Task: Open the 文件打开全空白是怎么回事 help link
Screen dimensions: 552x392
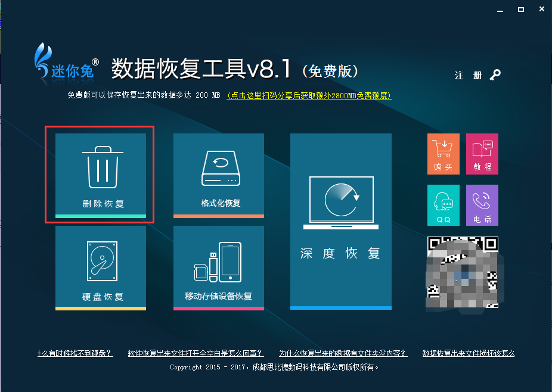Action: coord(196,353)
